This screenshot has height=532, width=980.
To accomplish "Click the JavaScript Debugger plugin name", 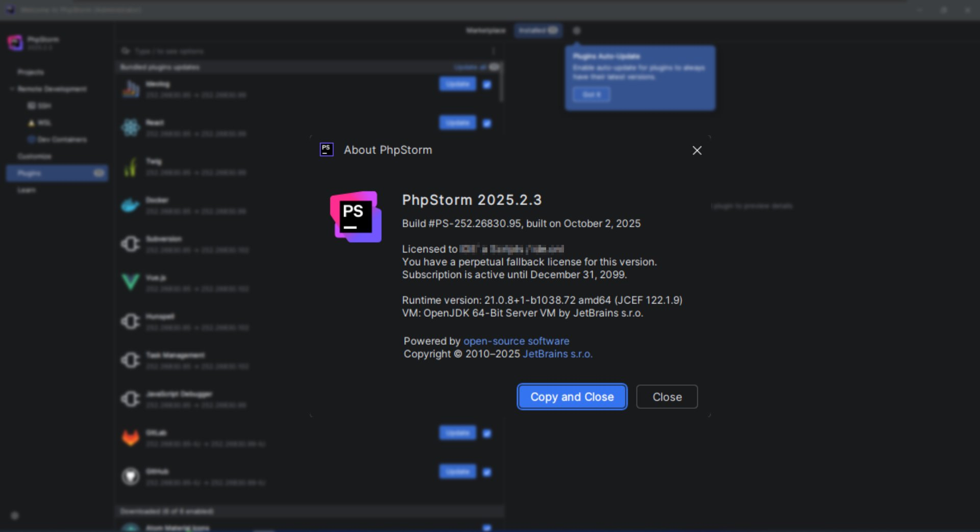I will pyautogui.click(x=179, y=394).
